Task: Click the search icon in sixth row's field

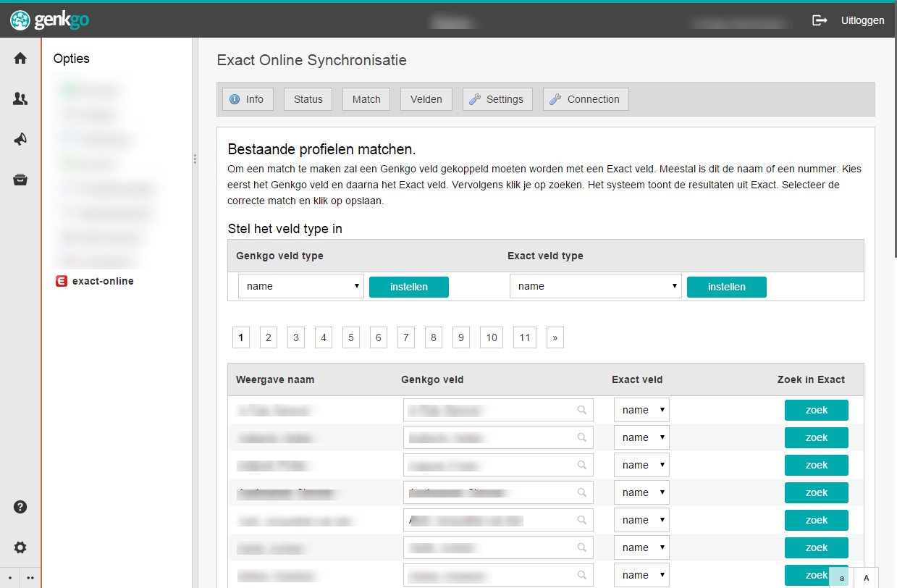Action: click(x=581, y=547)
